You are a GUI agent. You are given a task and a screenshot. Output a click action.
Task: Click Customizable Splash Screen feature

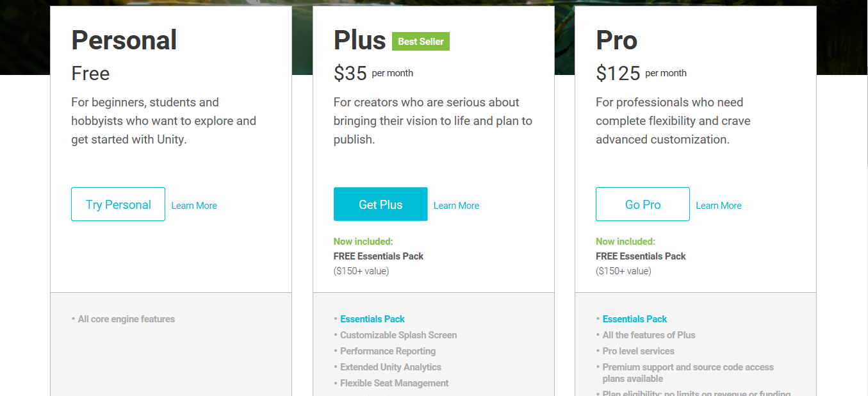(398, 335)
